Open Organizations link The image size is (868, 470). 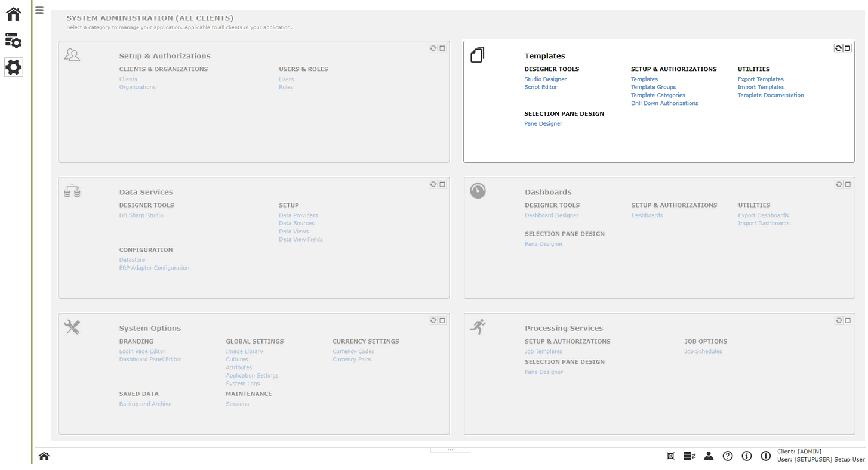[137, 87]
